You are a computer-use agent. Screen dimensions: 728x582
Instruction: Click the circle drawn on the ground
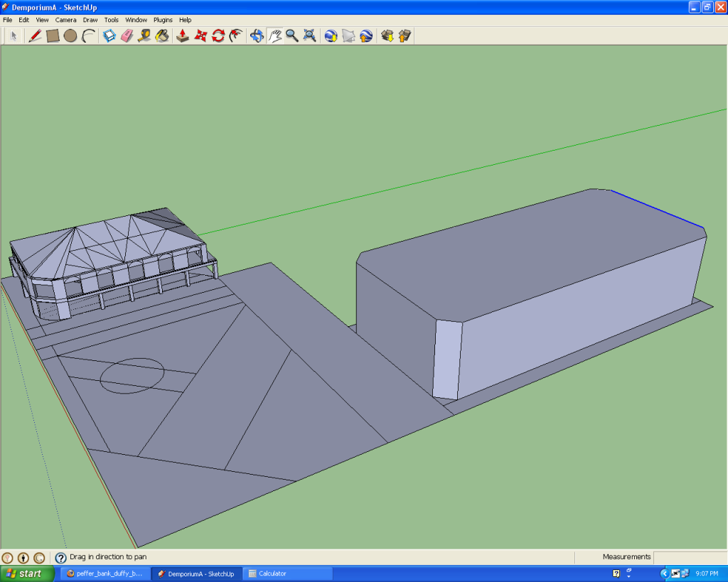[132, 375]
